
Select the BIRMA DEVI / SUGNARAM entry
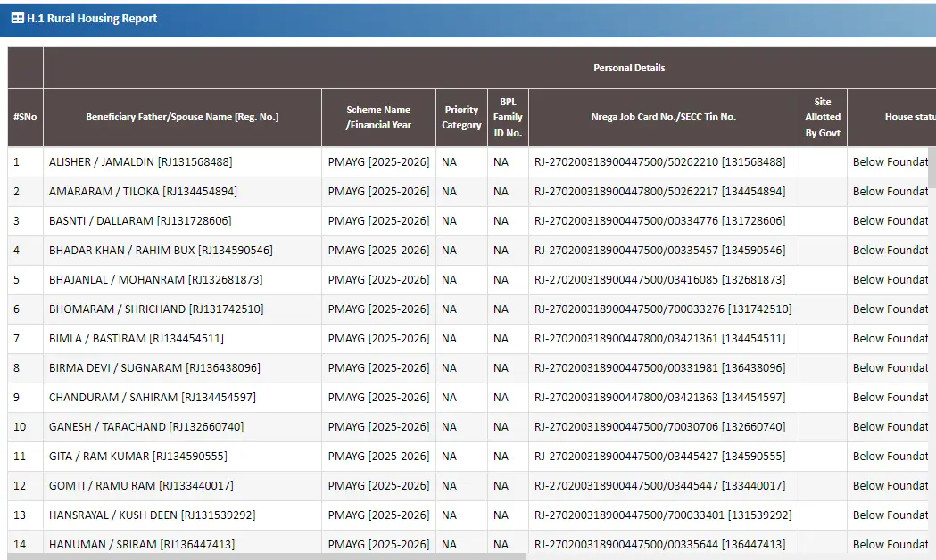154,368
